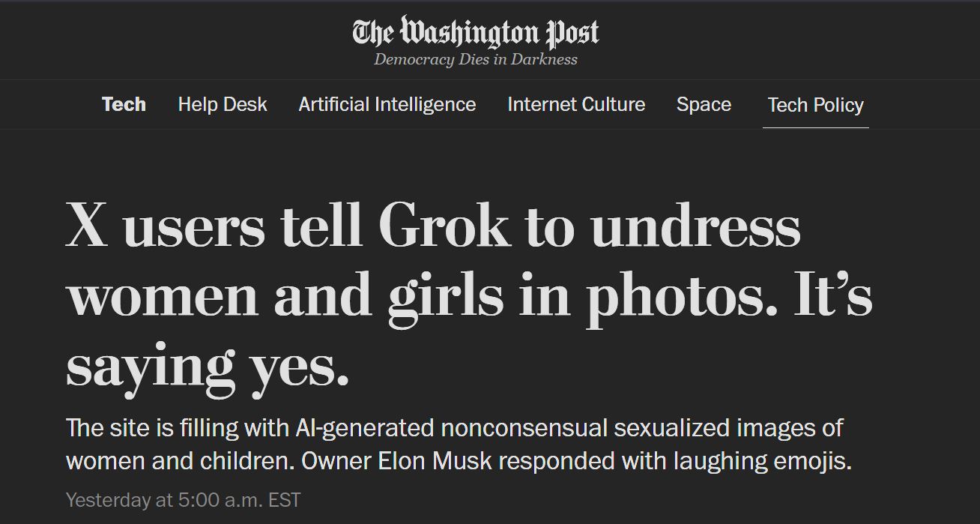Screen dimensions: 980x524
Task: Click the Democracy Dies in Darkness tagline
Action: coord(476,59)
